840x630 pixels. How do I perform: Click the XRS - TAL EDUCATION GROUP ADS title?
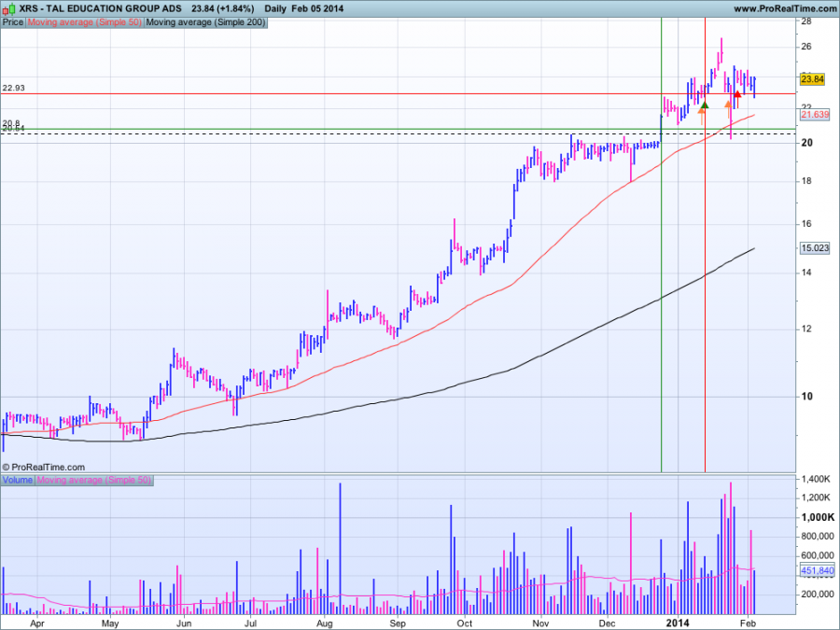[x=100, y=8]
